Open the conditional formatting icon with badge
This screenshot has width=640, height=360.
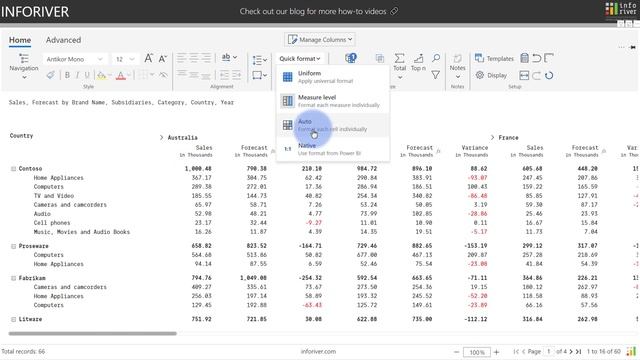351,58
